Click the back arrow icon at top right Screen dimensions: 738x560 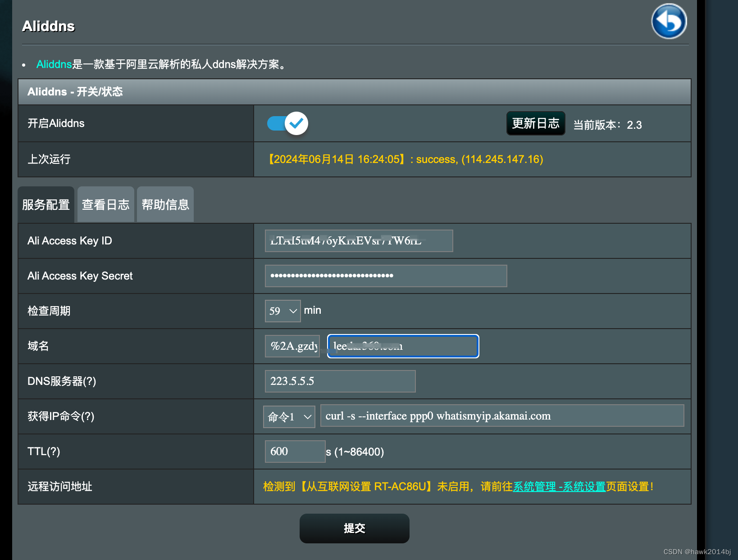669,21
